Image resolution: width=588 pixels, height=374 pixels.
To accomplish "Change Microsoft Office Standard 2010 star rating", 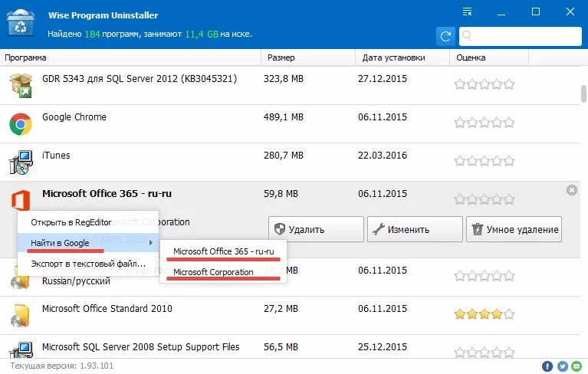I will [x=485, y=314].
